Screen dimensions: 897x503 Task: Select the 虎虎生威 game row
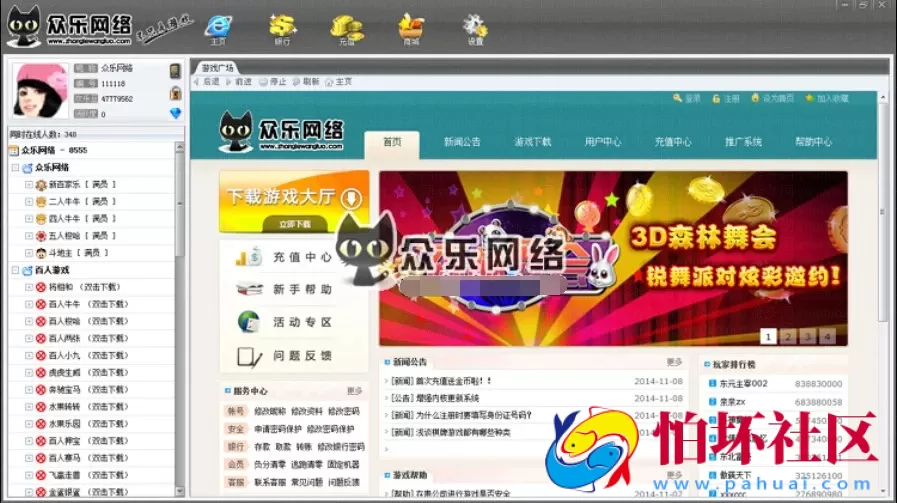click(x=92, y=373)
